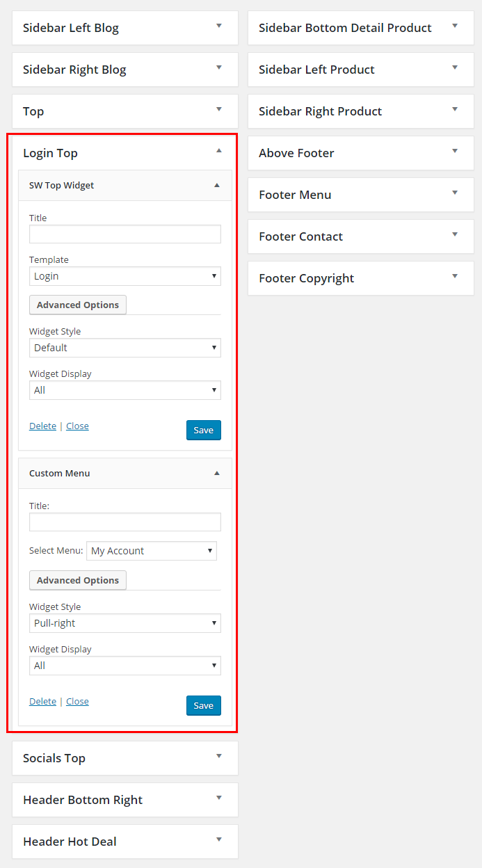Collapse the Custom Menu widget
The height and width of the screenshot is (868, 482).
click(216, 474)
